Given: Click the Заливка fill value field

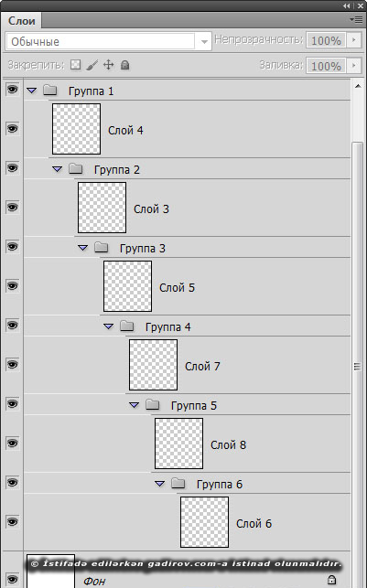Looking at the screenshot, I should 326,66.
